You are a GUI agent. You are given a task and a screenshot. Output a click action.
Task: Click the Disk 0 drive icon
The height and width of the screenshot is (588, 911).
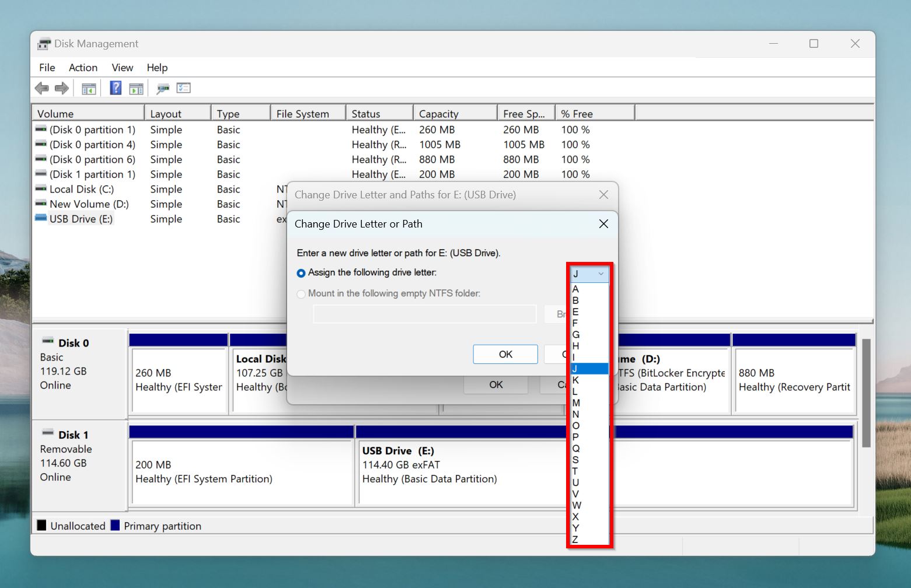[x=48, y=341]
